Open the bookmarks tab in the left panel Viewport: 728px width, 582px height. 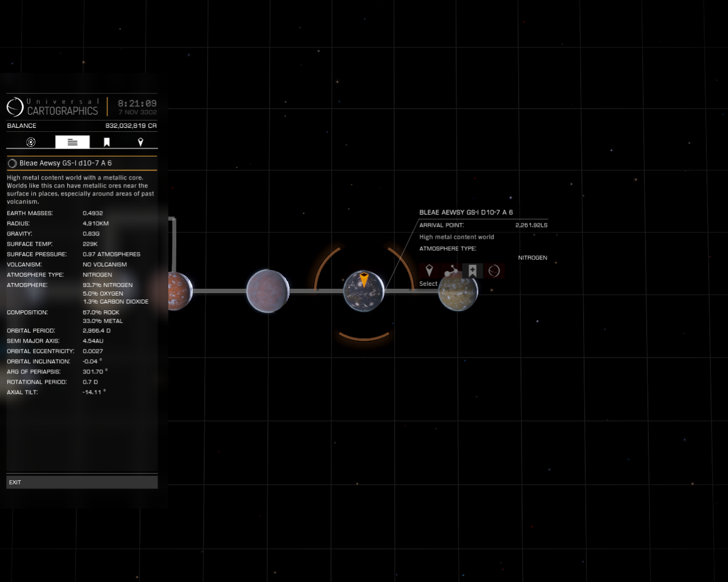106,142
